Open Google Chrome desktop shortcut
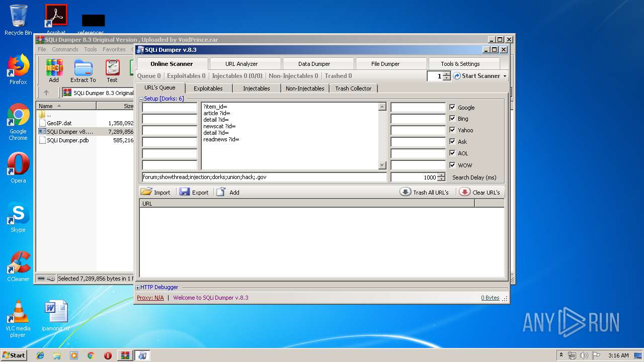 pos(18,122)
